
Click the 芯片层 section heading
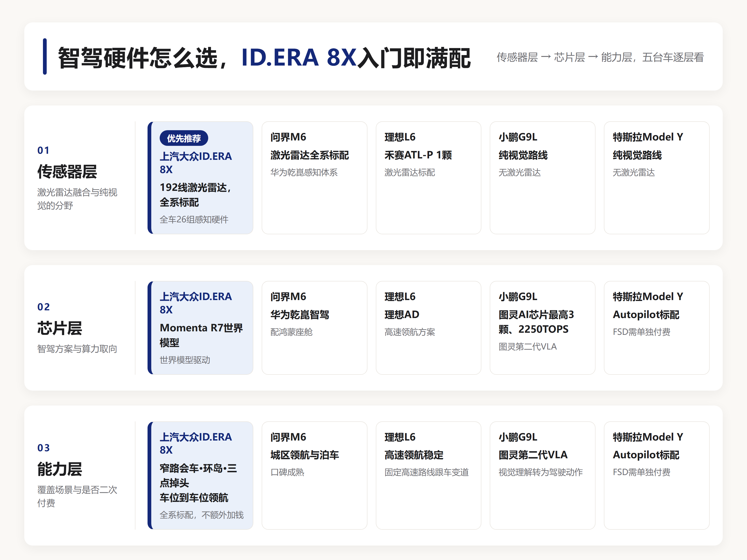(60, 328)
